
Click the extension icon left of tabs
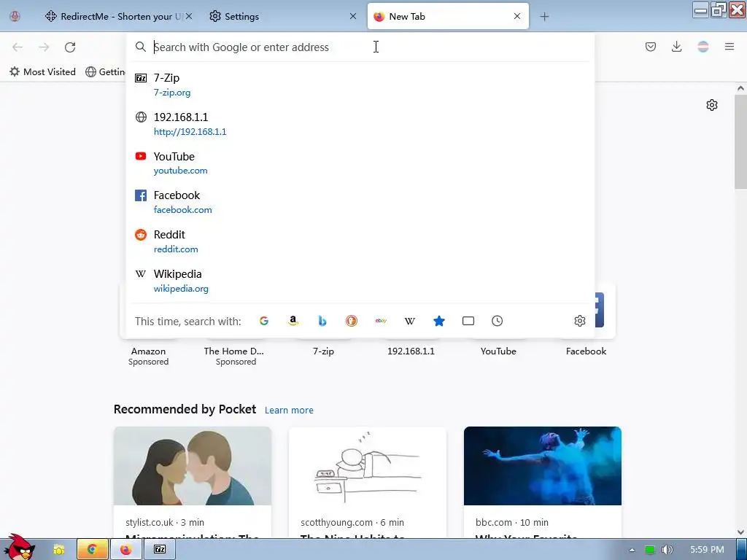(15, 16)
